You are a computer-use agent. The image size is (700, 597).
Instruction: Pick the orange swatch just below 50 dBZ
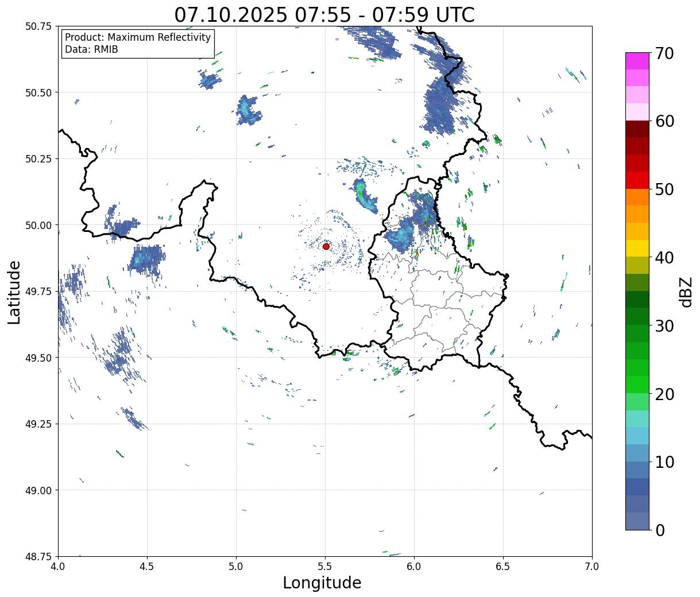(x=637, y=197)
